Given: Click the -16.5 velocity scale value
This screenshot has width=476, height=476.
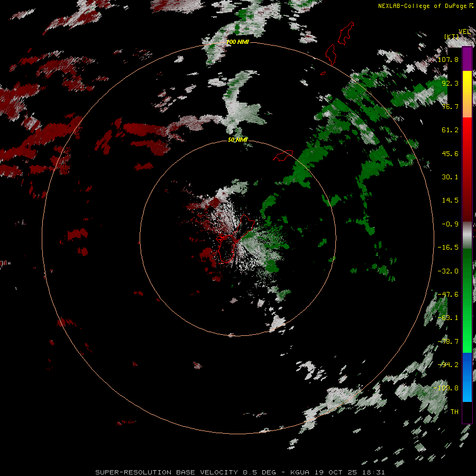Looking at the screenshot, I should [x=448, y=248].
